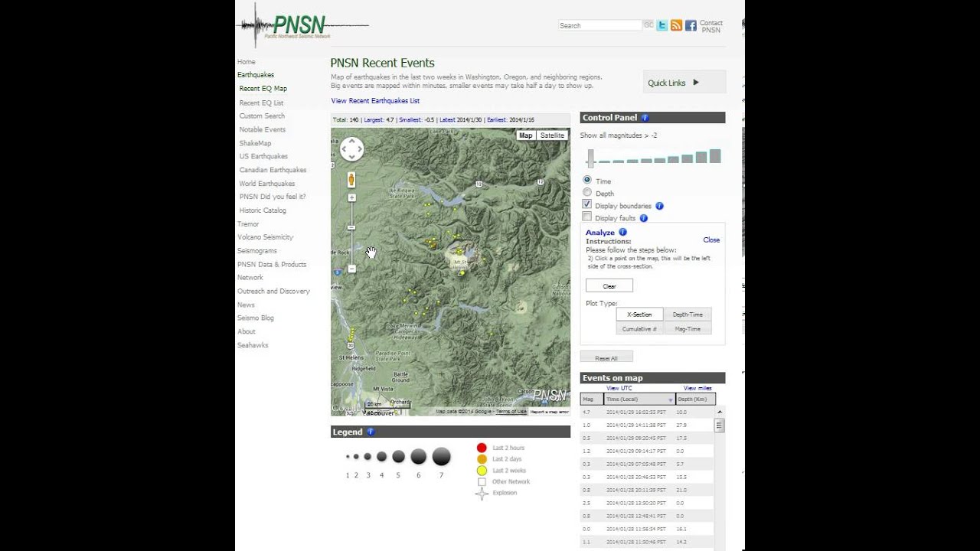
Task: Close the Analyze instructions
Action: (x=711, y=240)
